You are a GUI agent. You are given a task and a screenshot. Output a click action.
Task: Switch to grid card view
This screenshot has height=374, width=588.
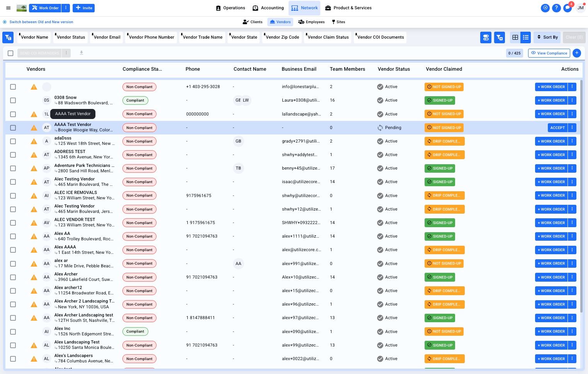(515, 37)
